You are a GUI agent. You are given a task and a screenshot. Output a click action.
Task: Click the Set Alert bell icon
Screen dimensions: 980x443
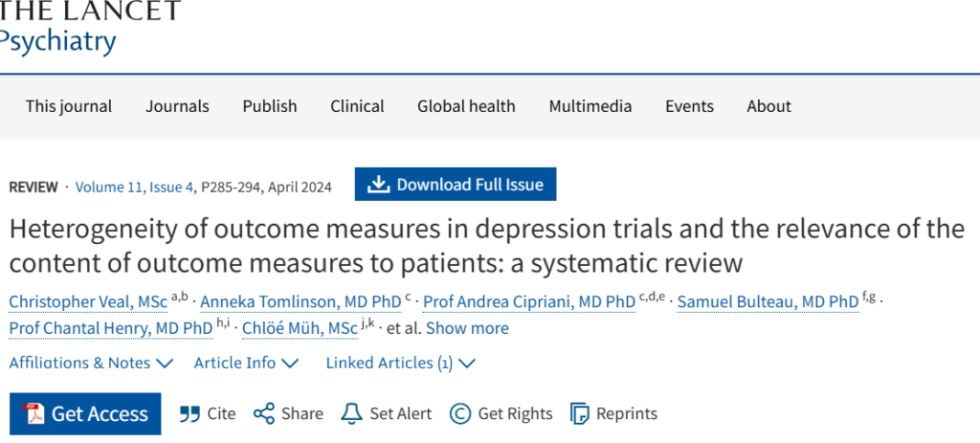pyautogui.click(x=352, y=413)
